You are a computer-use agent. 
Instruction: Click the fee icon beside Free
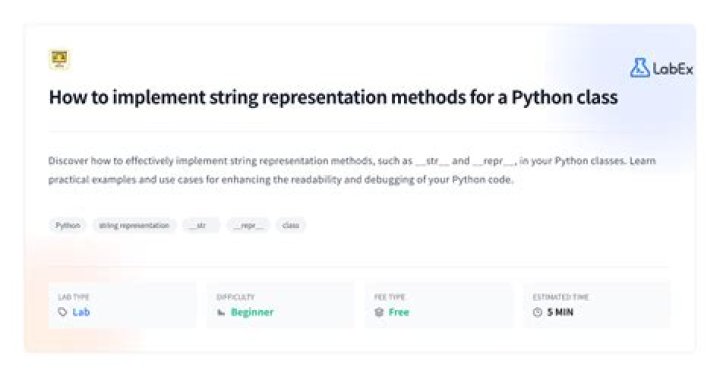click(379, 312)
